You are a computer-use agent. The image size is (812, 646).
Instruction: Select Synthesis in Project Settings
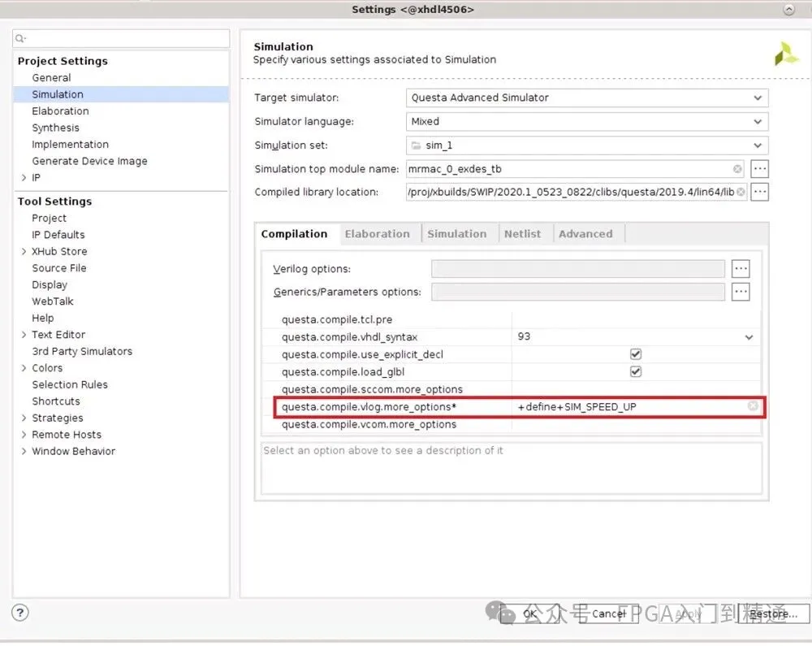tap(55, 128)
